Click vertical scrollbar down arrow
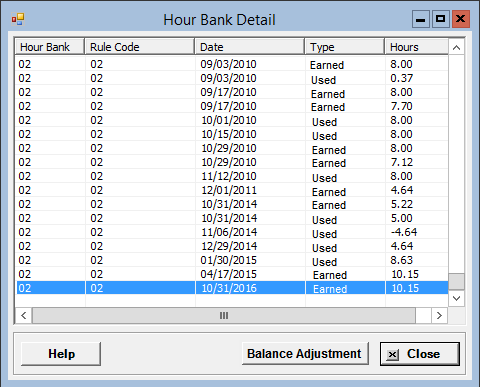480x387 pixels. point(456,298)
